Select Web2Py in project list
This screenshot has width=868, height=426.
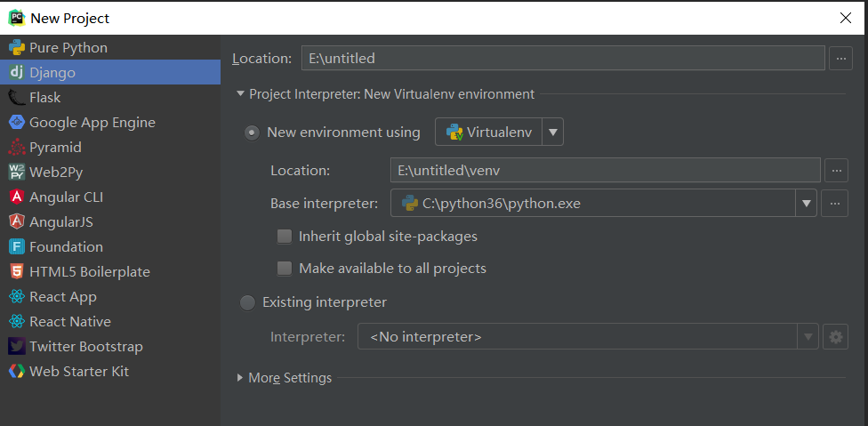[x=110, y=172]
